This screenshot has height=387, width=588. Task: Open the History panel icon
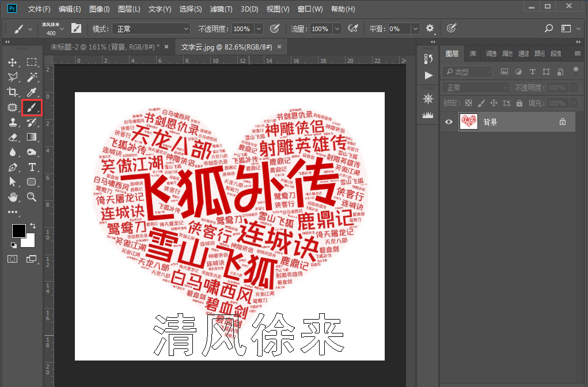pyautogui.click(x=428, y=59)
